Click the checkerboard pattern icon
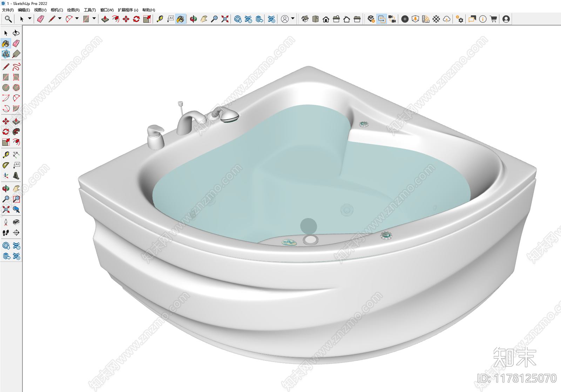Screen dimensions: 561x392 click(436, 19)
